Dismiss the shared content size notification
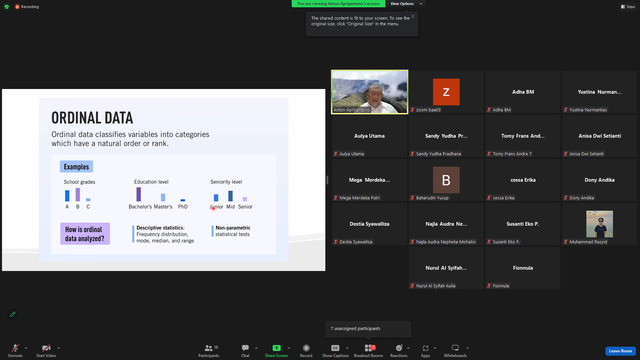Screen dimensions: 640x360 coord(413,16)
